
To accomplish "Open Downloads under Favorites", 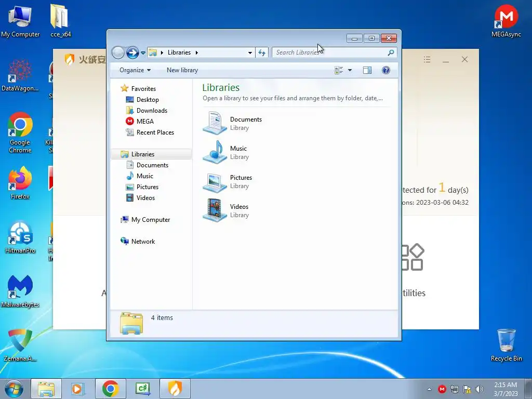I will [x=147, y=111].
